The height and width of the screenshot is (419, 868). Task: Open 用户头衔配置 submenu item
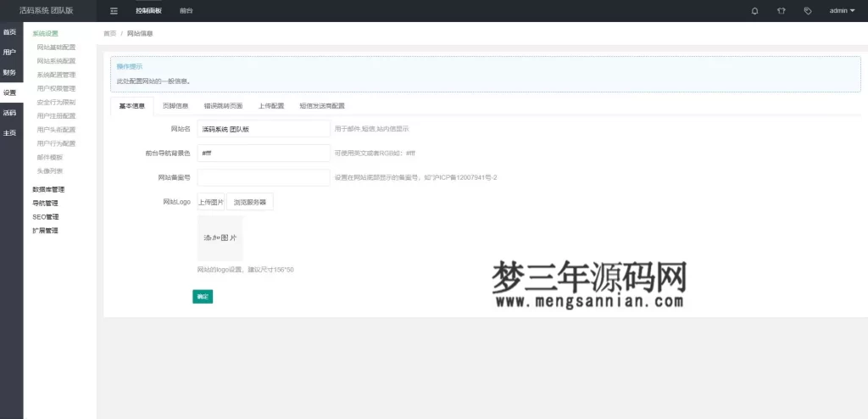pyautogui.click(x=56, y=130)
